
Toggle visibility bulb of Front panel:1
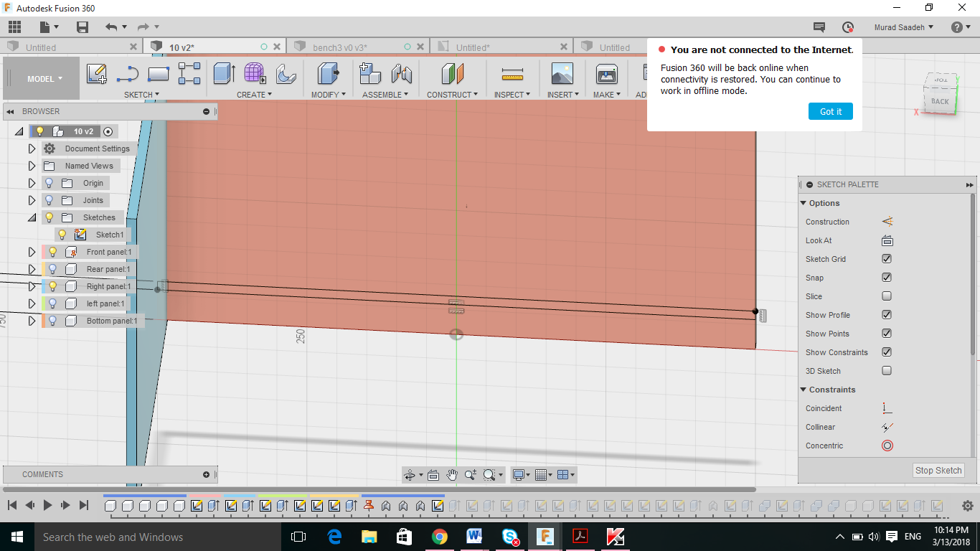52,252
